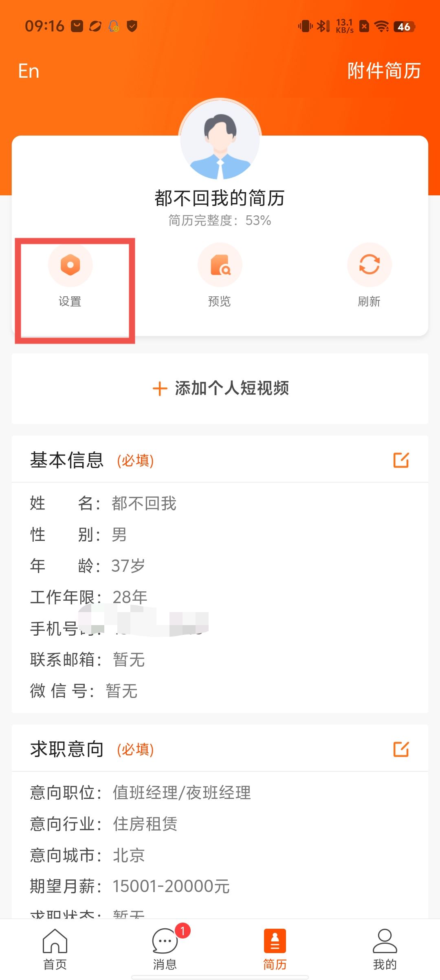Tap the add personal short video text
The image size is (440, 980).
[231, 388]
